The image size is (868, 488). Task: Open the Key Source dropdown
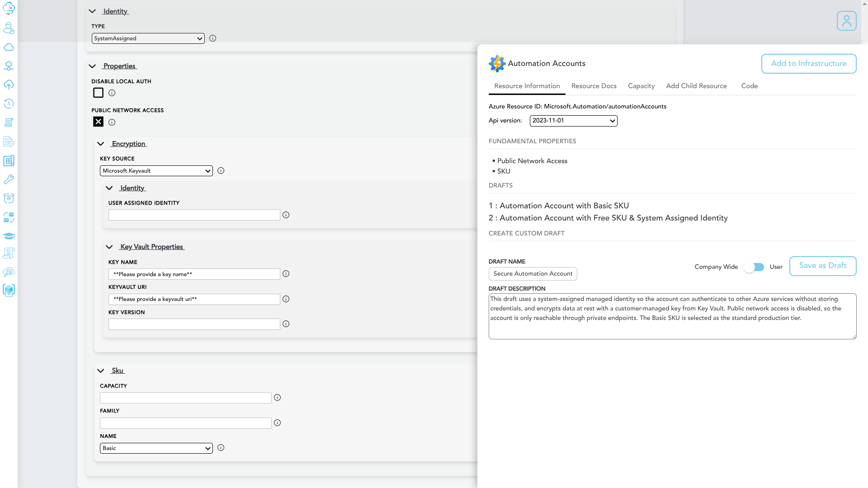tap(156, 171)
